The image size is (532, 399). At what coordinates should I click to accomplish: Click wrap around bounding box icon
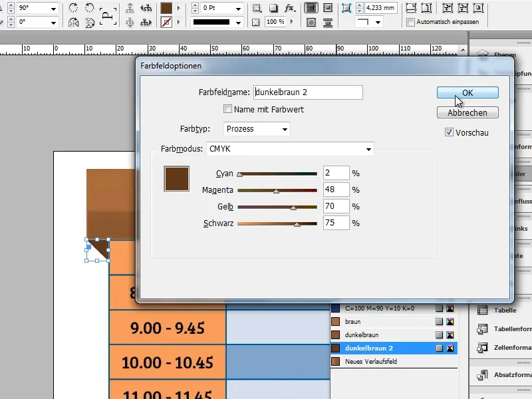click(x=328, y=8)
